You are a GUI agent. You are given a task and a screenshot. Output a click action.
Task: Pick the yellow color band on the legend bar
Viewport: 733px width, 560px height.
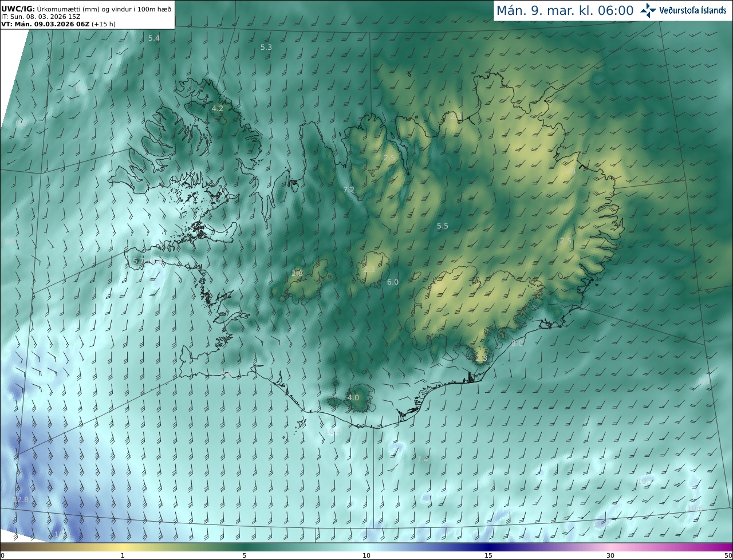pyautogui.click(x=123, y=547)
